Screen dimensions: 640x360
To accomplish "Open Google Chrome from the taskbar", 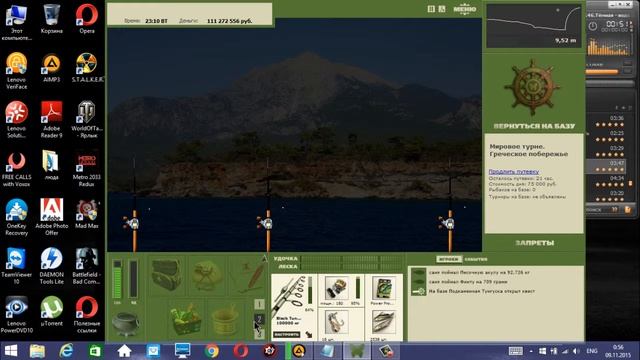I will click(x=211, y=351).
